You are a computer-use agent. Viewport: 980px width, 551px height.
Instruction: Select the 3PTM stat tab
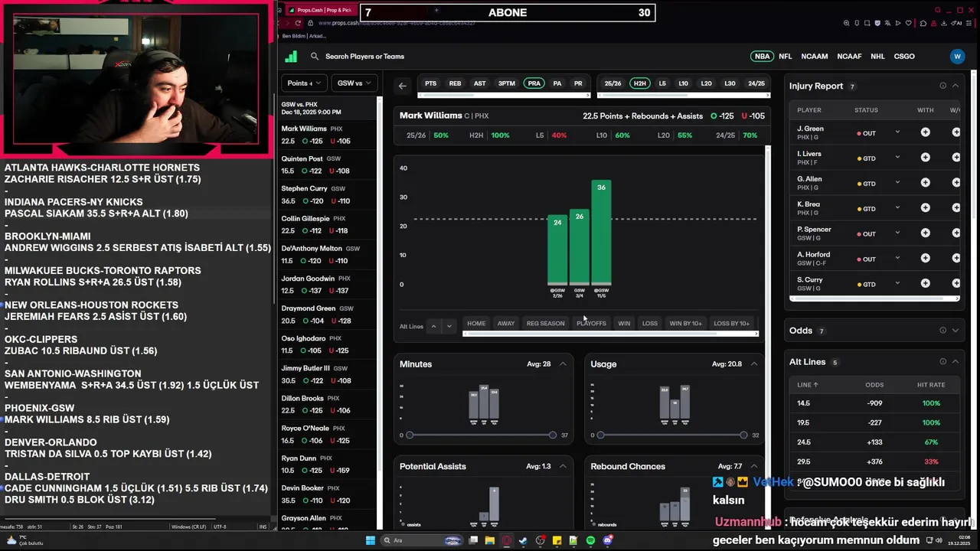tap(507, 83)
